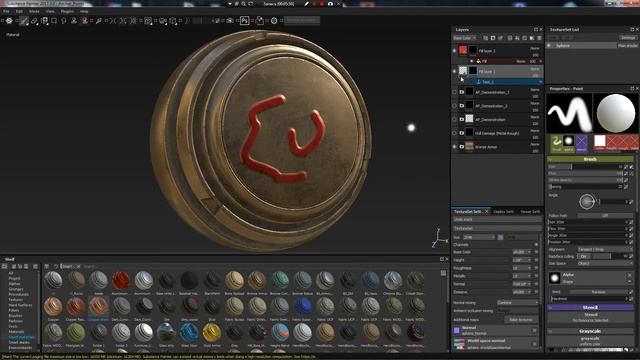Select the Projection tool in toolbar
Image resolution: width=640 pixels, height=360 pixels.
44,20
